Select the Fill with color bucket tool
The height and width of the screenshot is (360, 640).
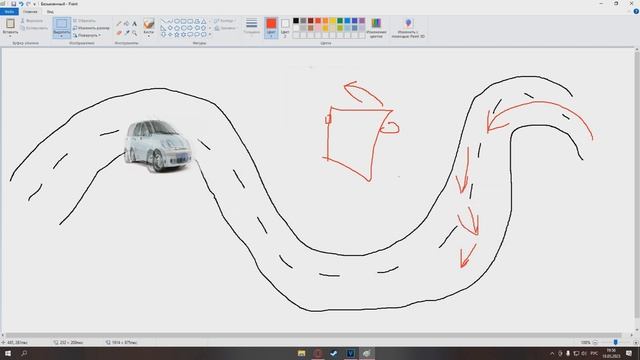click(127, 24)
